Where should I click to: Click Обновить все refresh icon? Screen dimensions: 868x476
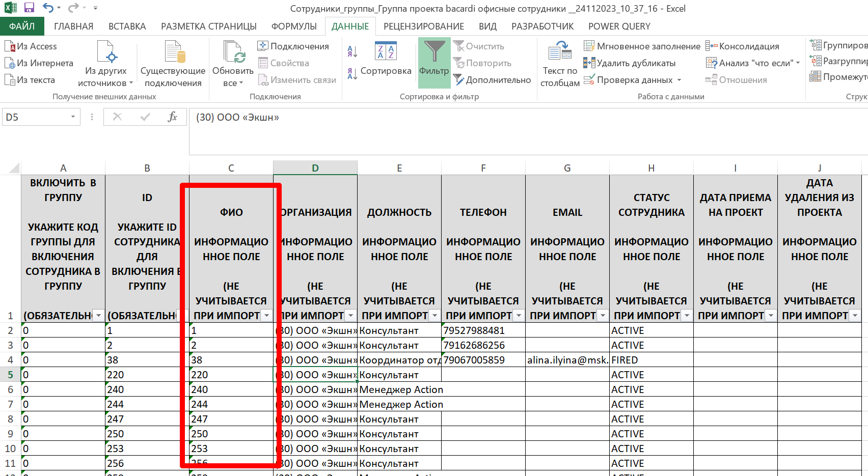tap(233, 52)
